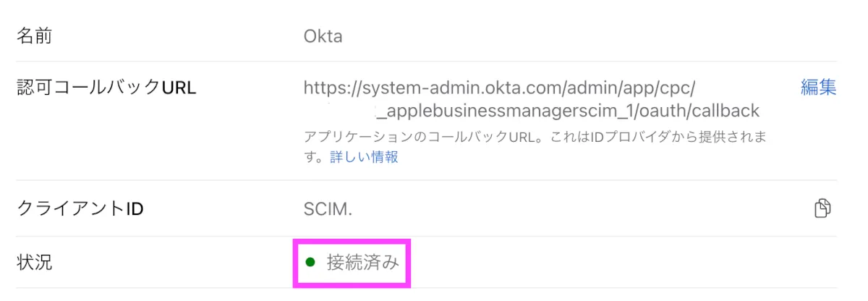Copy the client ID using copy icon

[822, 208]
